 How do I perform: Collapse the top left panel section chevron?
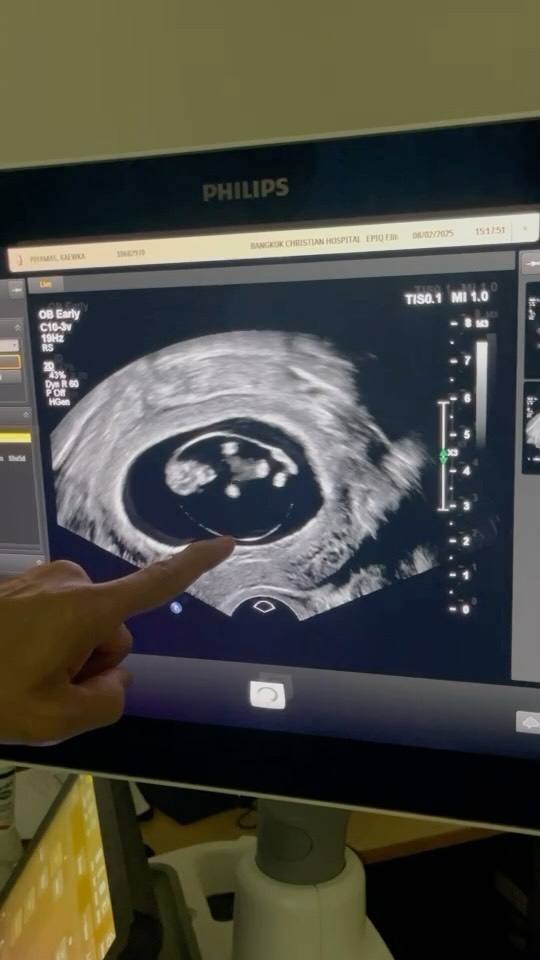(18, 328)
